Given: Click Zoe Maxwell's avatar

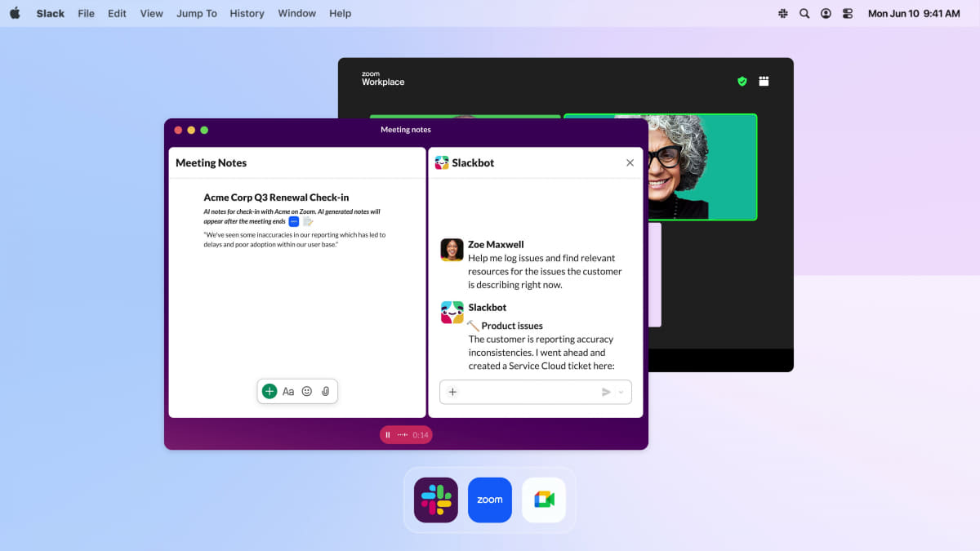Looking at the screenshot, I should click(x=452, y=250).
